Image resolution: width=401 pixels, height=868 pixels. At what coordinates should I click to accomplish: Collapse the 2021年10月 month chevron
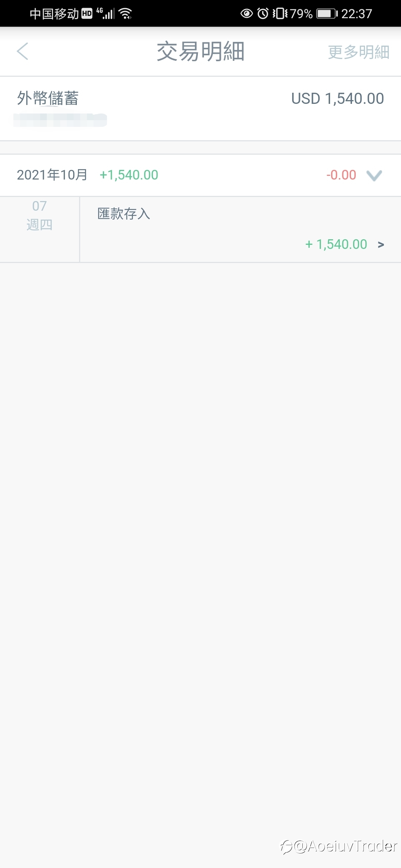pyautogui.click(x=374, y=175)
